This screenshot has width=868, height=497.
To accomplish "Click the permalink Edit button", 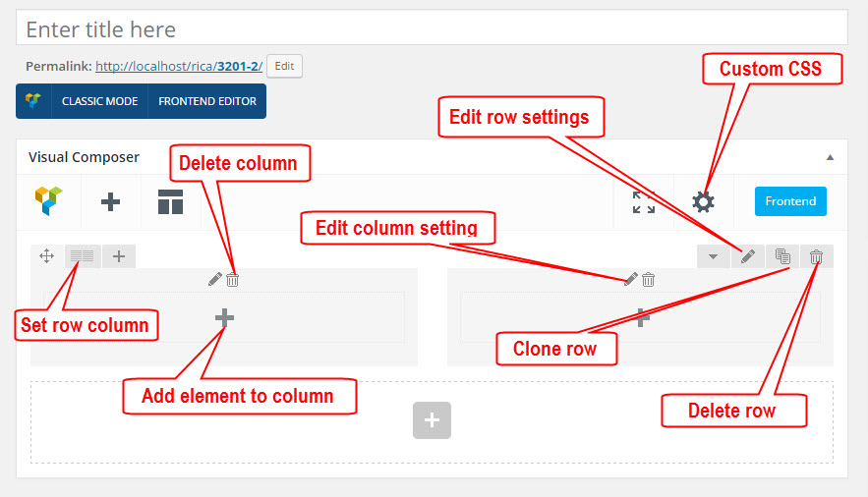I will pyautogui.click(x=284, y=67).
